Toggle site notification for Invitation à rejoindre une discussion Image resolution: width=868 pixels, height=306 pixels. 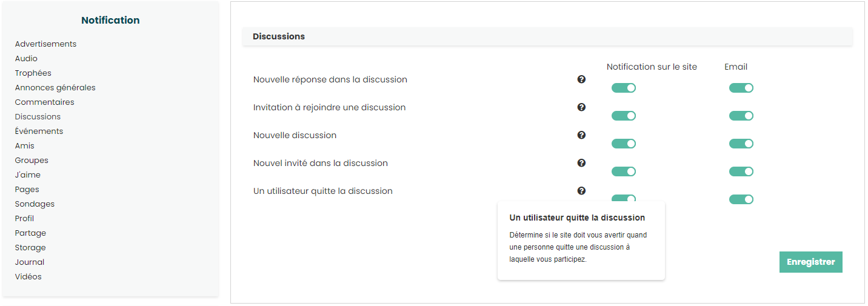(x=623, y=116)
